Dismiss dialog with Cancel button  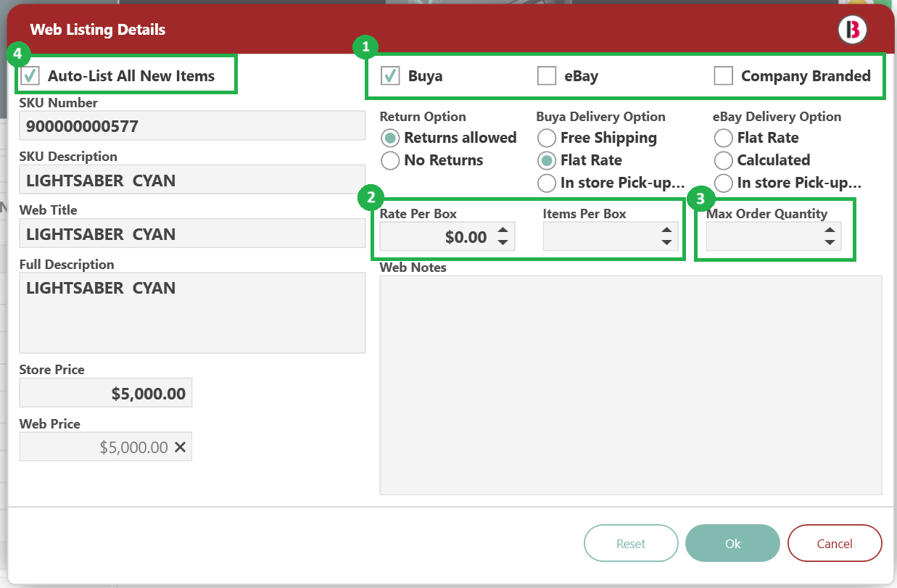[835, 543]
